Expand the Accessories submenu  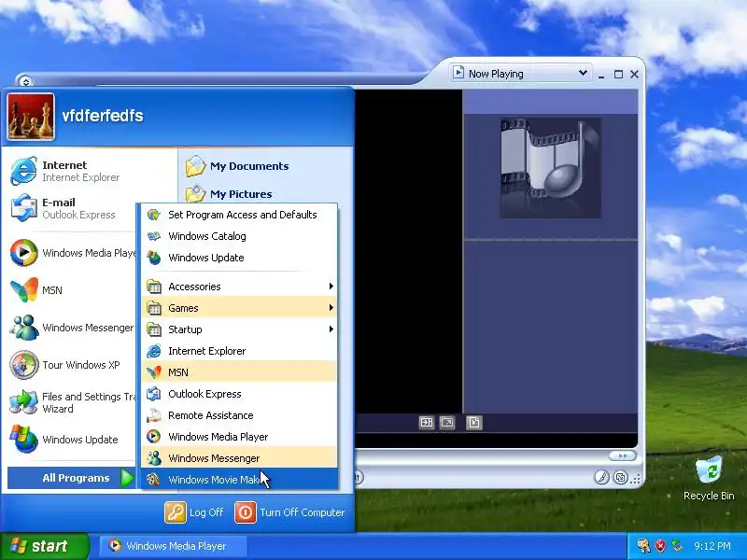(239, 287)
